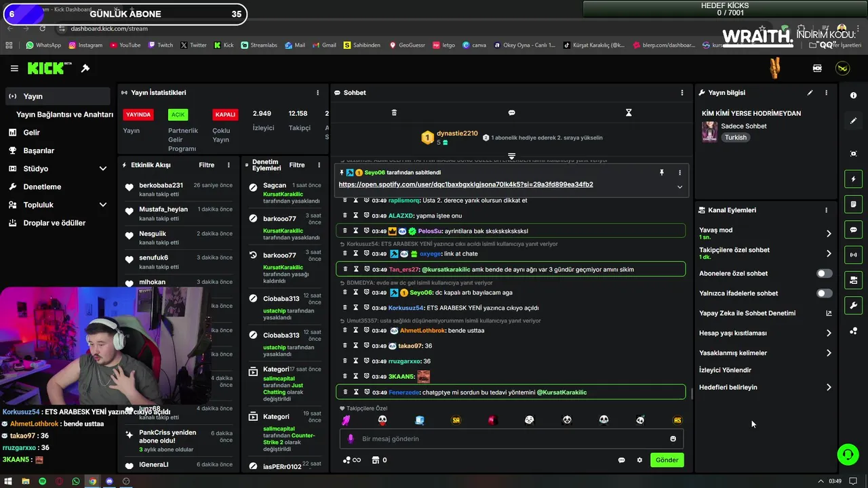Unpin the pinned Spotify message

pyautogui.click(x=661, y=173)
